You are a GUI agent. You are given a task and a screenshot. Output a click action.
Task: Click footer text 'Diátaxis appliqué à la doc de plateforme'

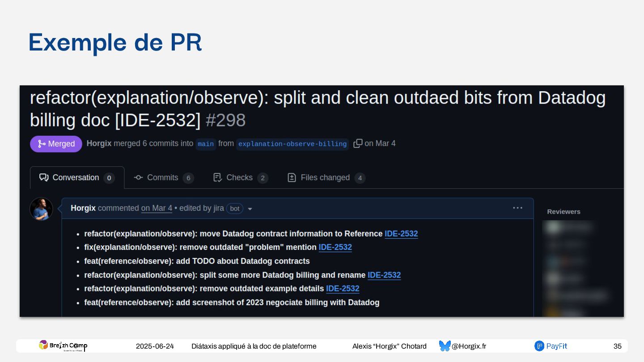[x=254, y=346]
